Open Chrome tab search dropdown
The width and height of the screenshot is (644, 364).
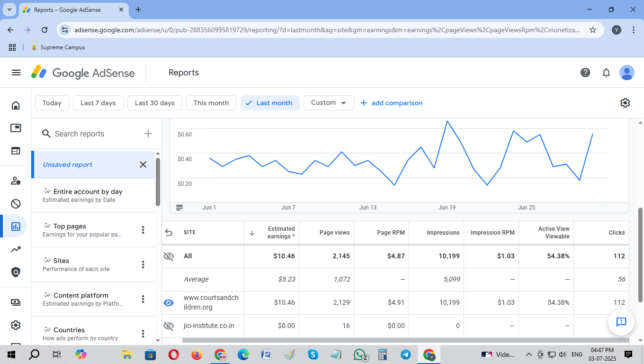(x=9, y=9)
